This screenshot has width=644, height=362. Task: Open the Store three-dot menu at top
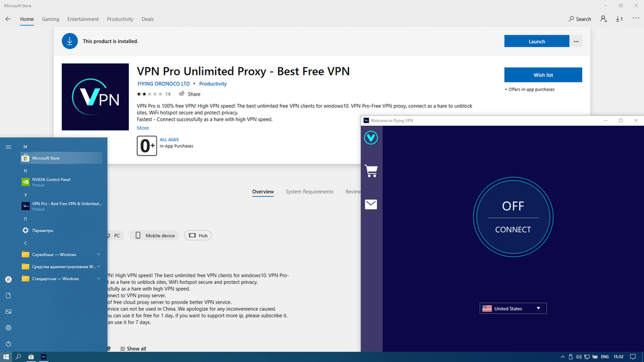click(635, 19)
